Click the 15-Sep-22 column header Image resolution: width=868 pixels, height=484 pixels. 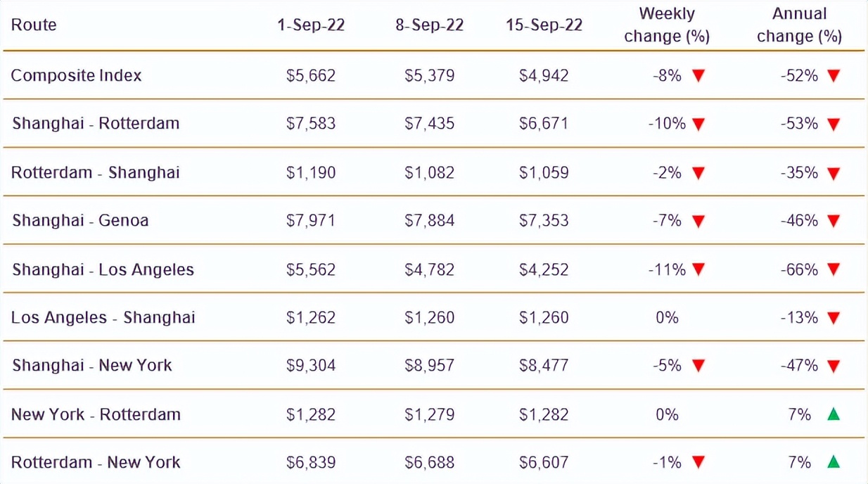[544, 25]
